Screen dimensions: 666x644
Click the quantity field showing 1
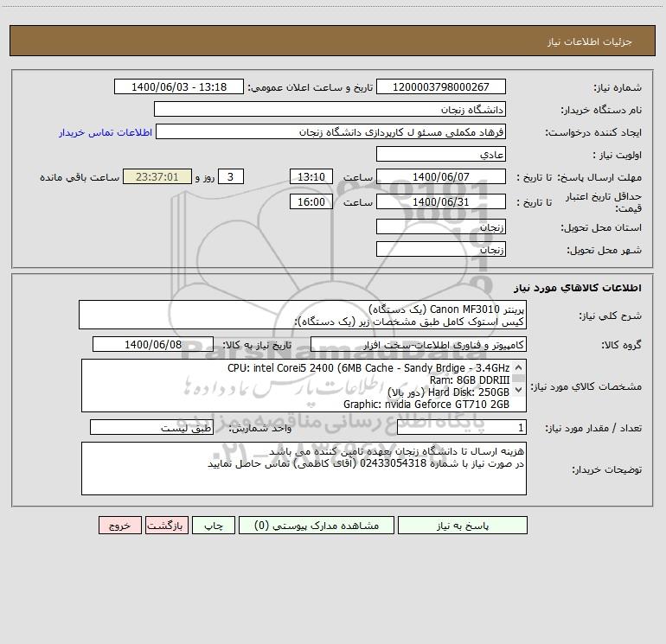462,428
